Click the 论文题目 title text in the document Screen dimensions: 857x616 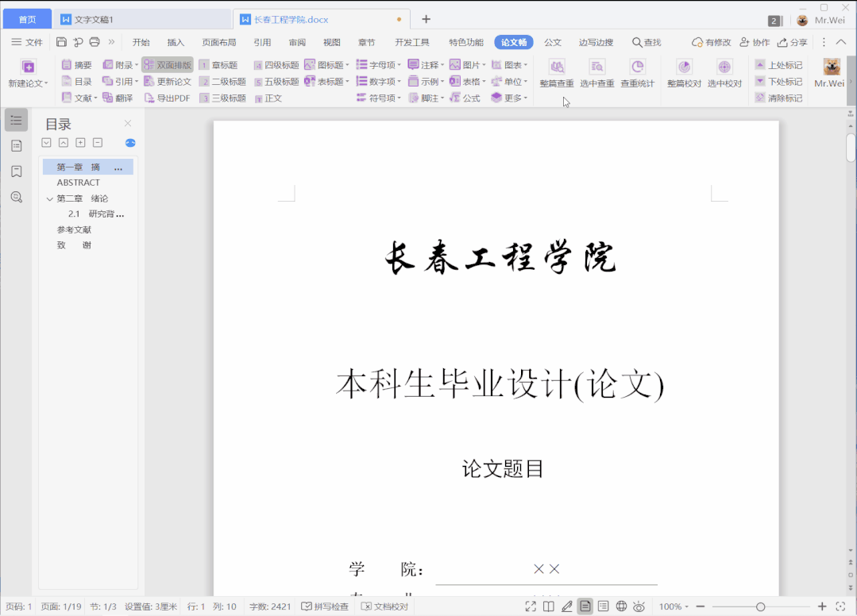click(500, 469)
